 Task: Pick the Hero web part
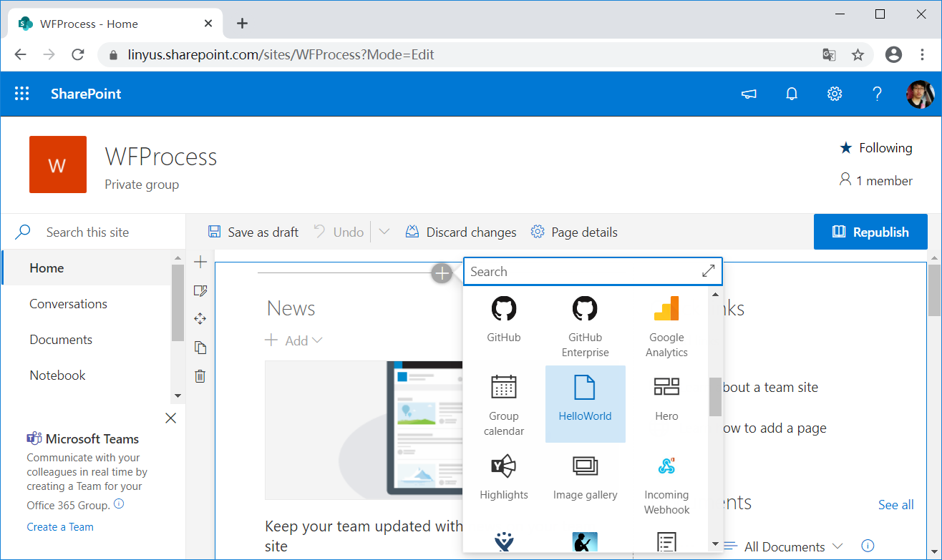tap(666, 401)
